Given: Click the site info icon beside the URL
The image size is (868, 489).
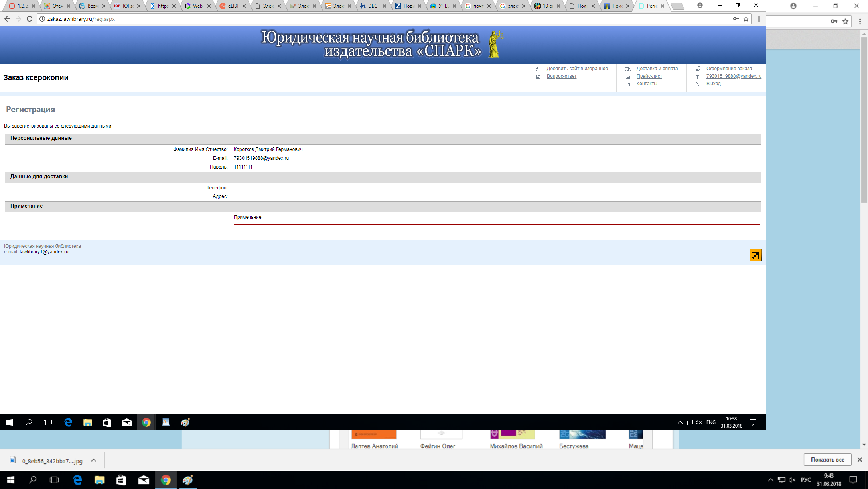Looking at the screenshot, I should click(x=42, y=19).
